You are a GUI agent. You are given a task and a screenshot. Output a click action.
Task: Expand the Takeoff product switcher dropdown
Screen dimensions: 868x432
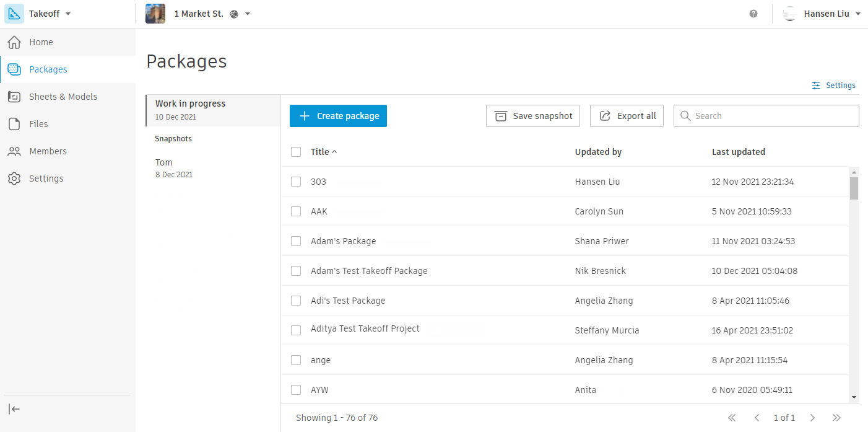point(68,14)
